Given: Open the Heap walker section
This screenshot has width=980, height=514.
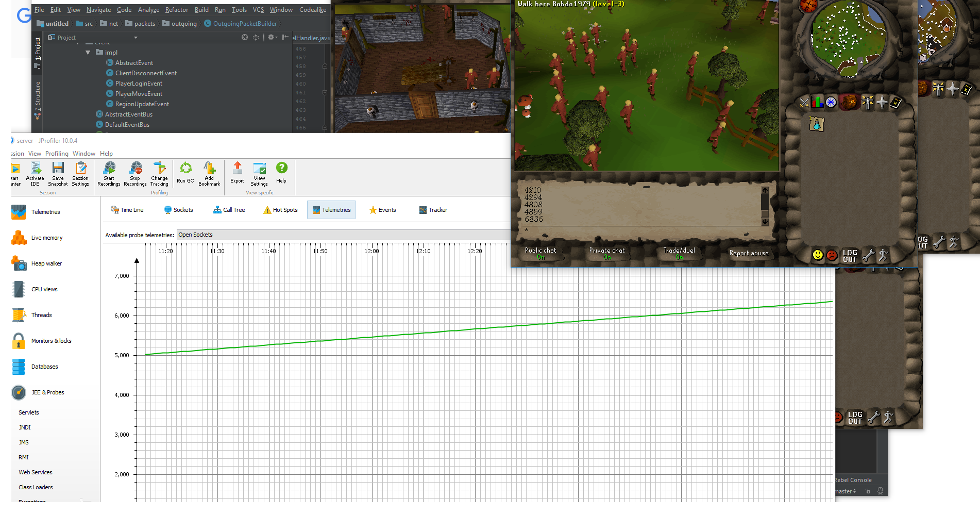Looking at the screenshot, I should coord(37,263).
